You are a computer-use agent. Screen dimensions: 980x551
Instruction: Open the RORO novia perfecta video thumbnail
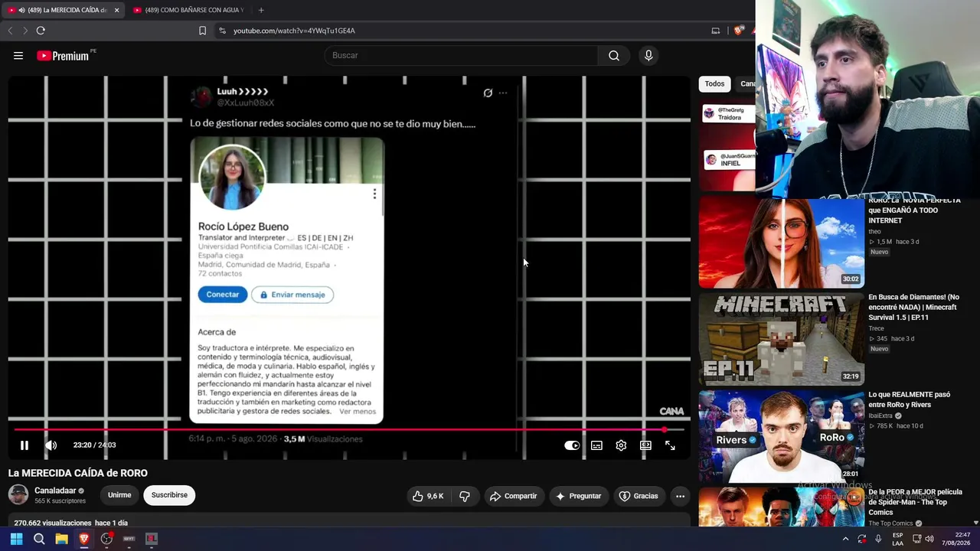pyautogui.click(x=781, y=243)
